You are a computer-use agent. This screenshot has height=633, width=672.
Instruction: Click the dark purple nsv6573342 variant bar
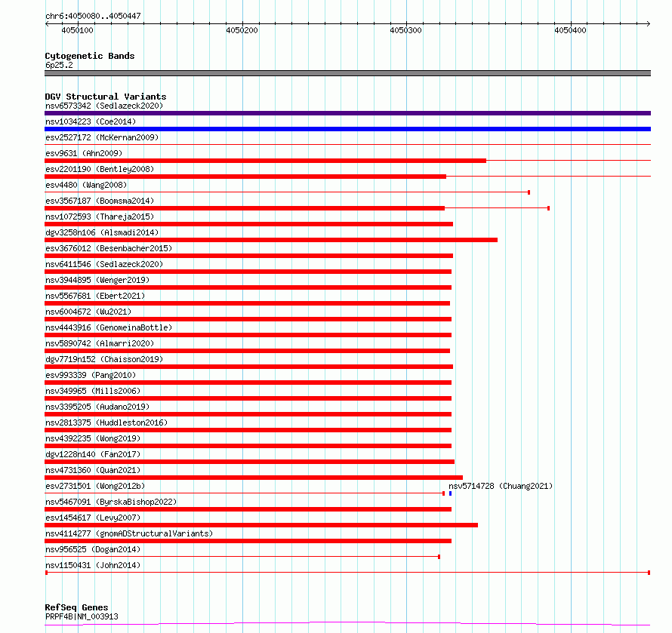(347, 113)
